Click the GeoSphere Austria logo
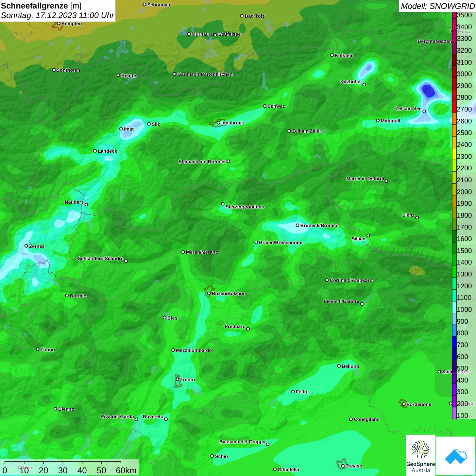Screen dimensions: 476x476 click(421, 455)
